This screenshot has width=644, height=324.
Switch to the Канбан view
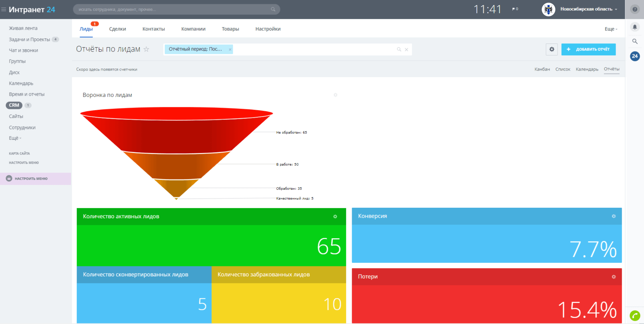(x=542, y=69)
